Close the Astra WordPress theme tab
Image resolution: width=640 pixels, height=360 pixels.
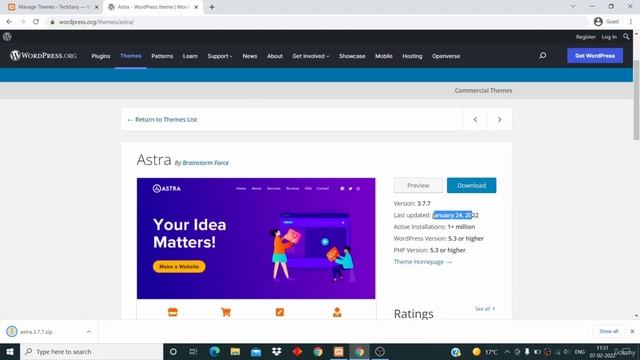(x=196, y=7)
